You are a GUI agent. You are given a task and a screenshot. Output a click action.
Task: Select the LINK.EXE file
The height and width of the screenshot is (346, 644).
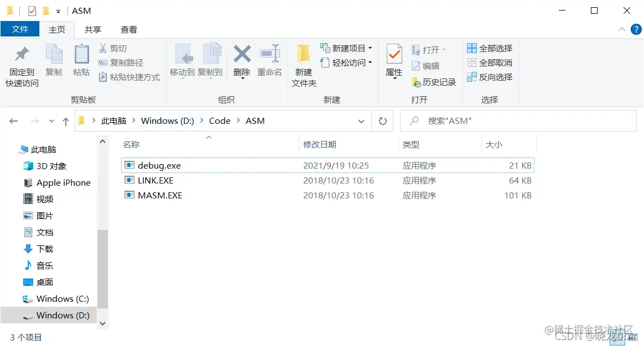click(x=328, y=180)
